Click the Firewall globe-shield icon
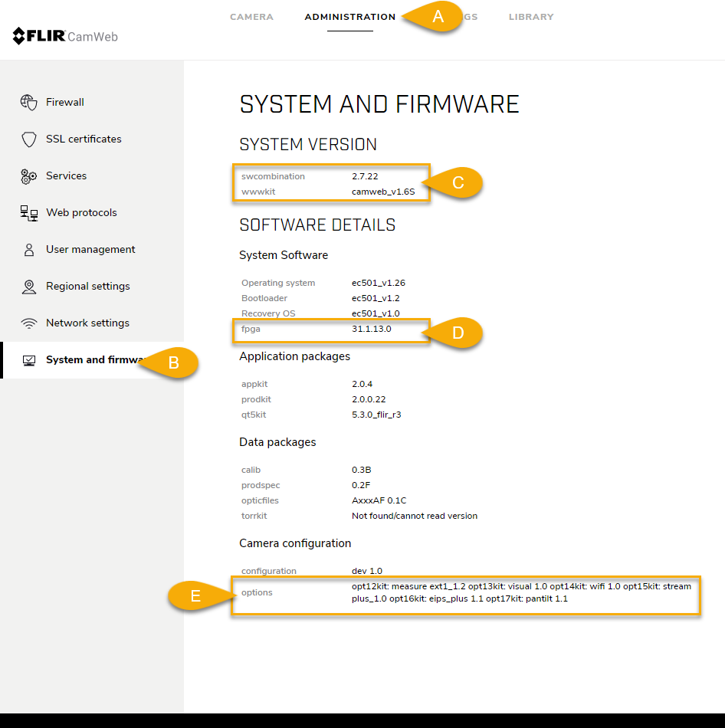This screenshot has height=728, width=725. coord(29,102)
